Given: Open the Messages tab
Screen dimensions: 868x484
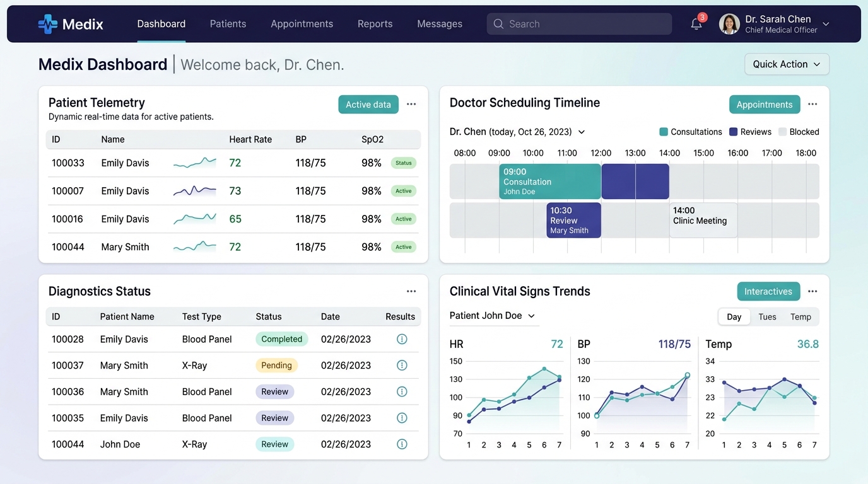Looking at the screenshot, I should 440,24.
